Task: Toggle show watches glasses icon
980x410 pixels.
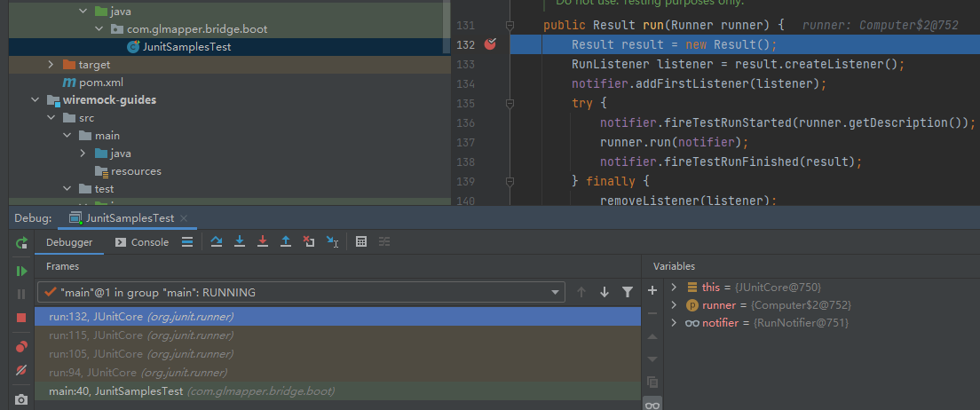Action: pyautogui.click(x=652, y=405)
